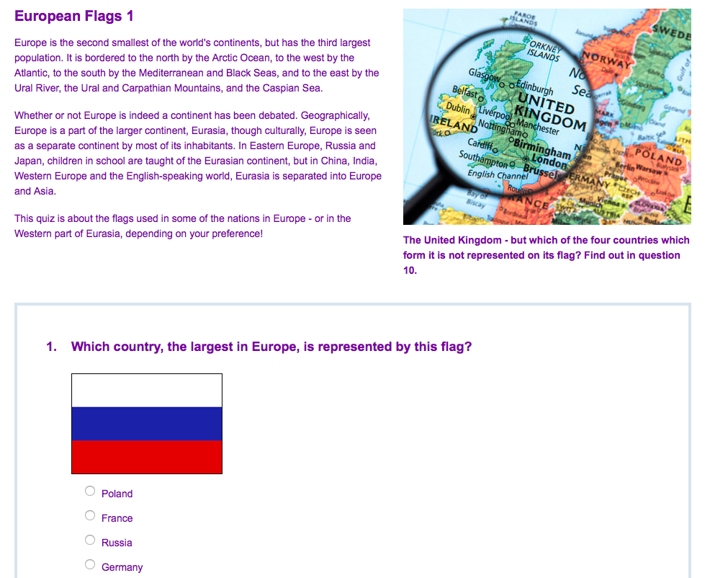Viewport: 728px width, 578px height.
Task: Click the white-blue-red flag image
Action: click(147, 424)
